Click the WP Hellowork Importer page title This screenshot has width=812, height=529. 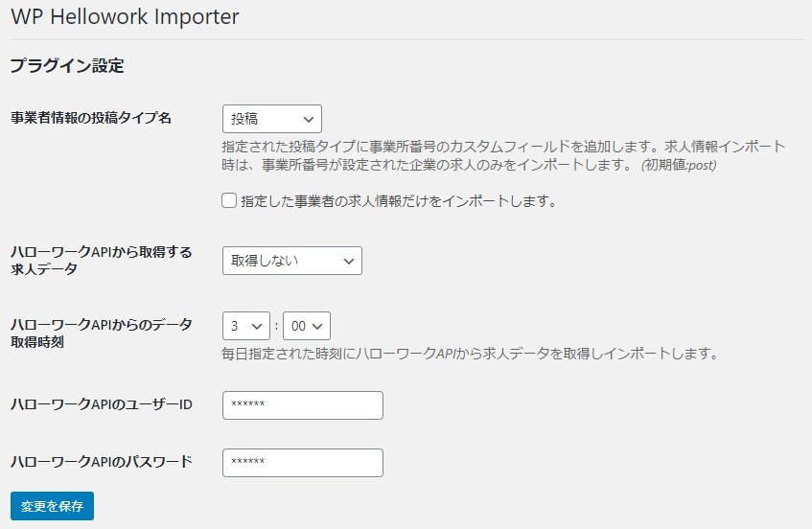[x=125, y=16]
